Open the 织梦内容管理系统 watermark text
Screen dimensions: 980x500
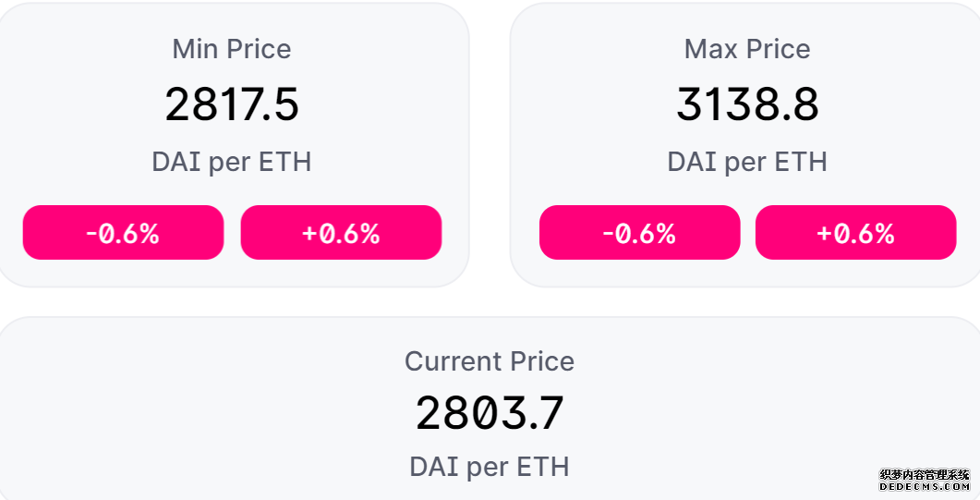(924, 475)
